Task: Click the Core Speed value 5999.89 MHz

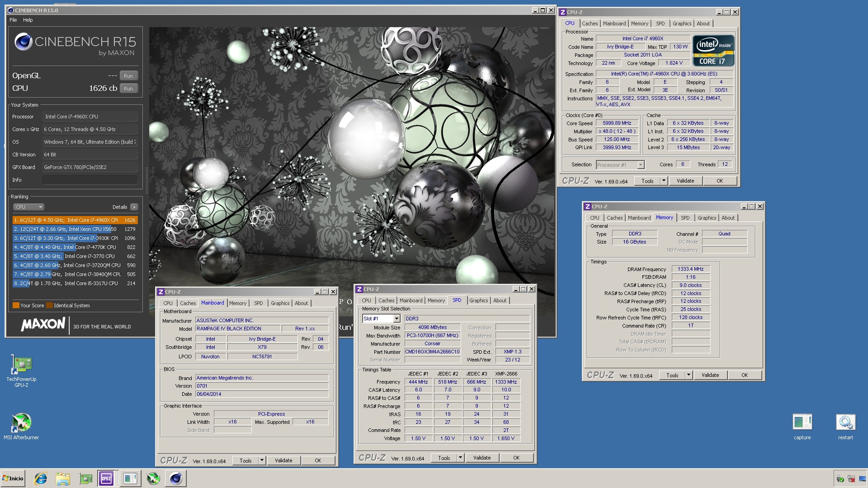Action: pos(617,123)
